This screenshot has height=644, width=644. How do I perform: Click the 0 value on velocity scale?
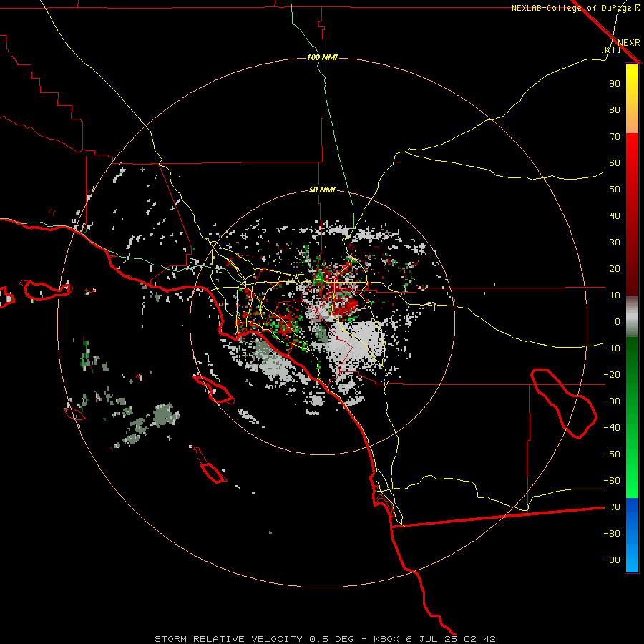pyautogui.click(x=618, y=321)
